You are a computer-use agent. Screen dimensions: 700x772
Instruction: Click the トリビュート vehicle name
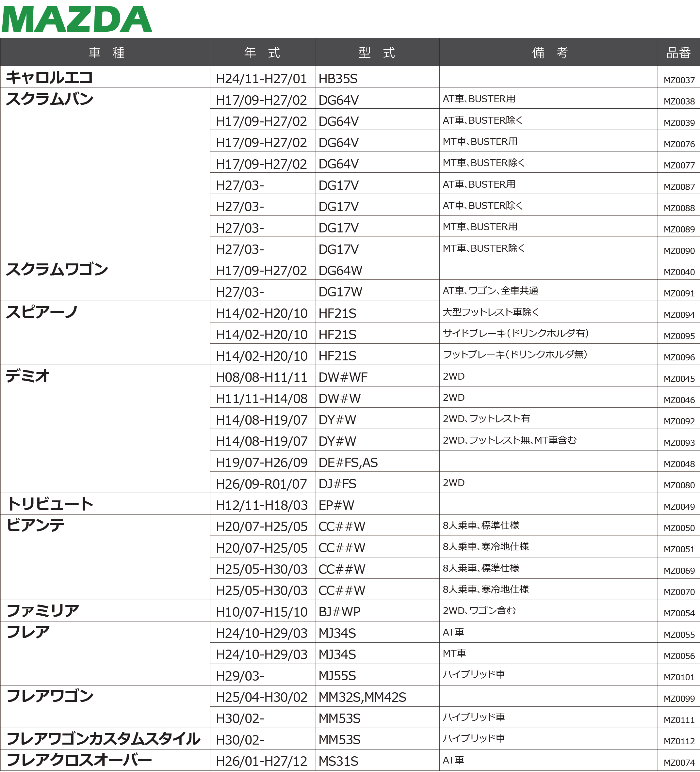(x=50, y=504)
